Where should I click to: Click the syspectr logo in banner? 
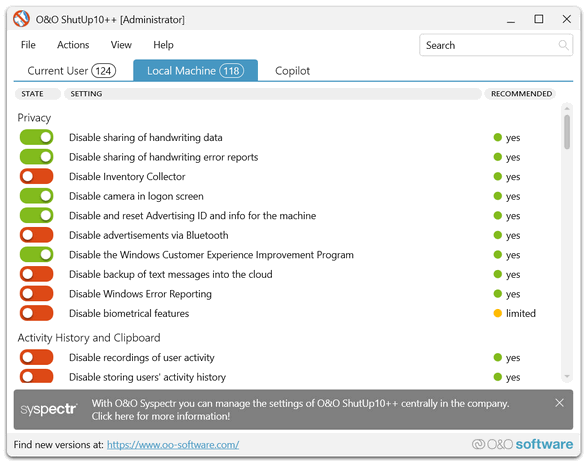pos(49,409)
